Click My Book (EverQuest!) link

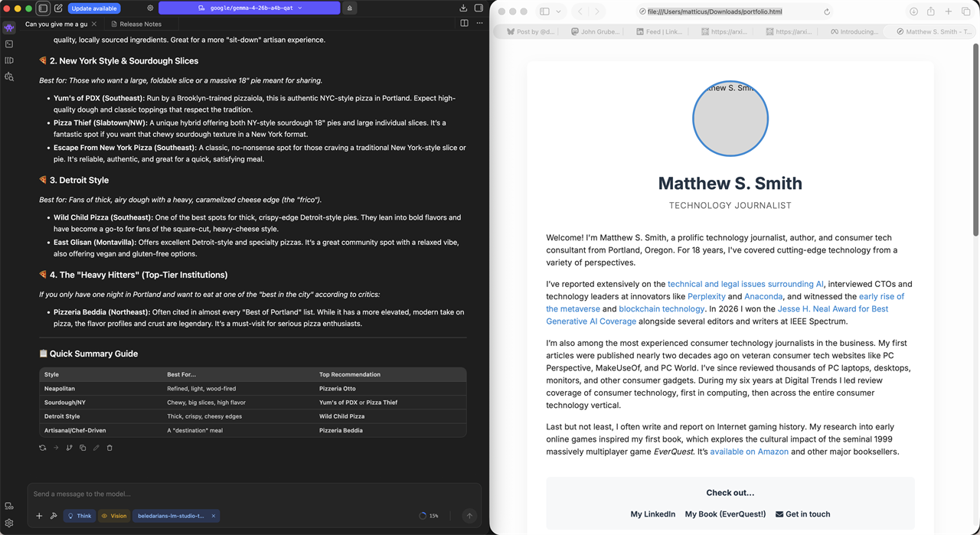coord(725,514)
